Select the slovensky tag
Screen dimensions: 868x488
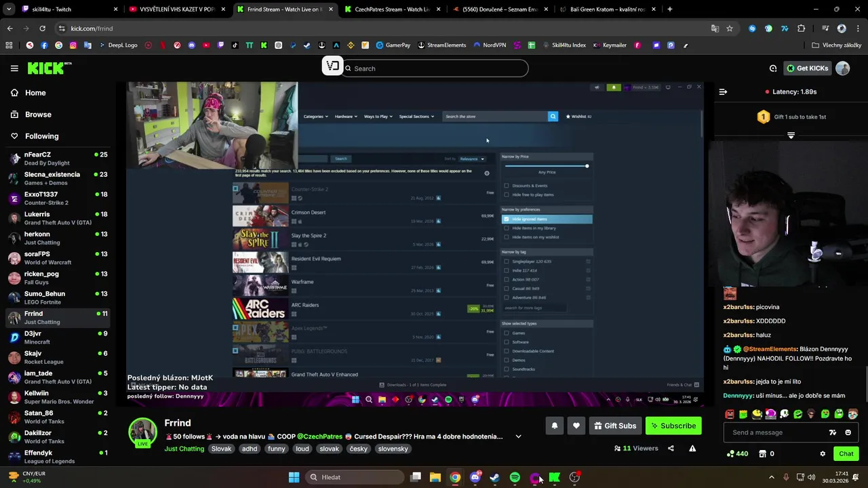(x=393, y=449)
